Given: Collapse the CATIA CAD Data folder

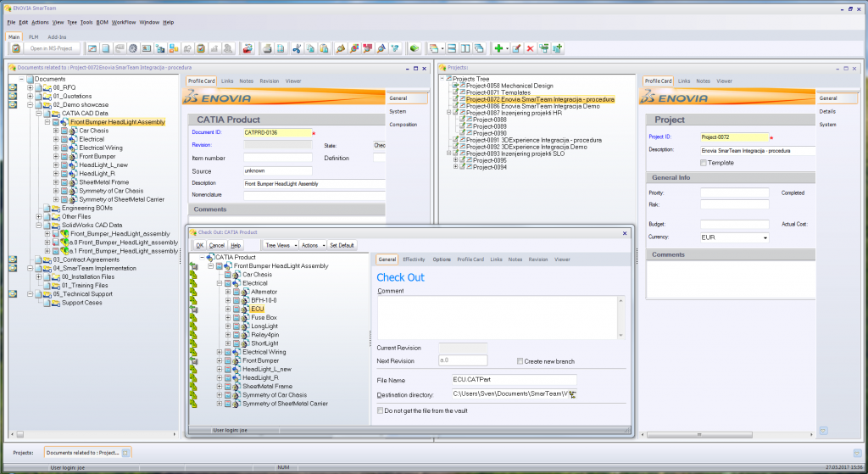Looking at the screenshot, I should coord(39,114).
